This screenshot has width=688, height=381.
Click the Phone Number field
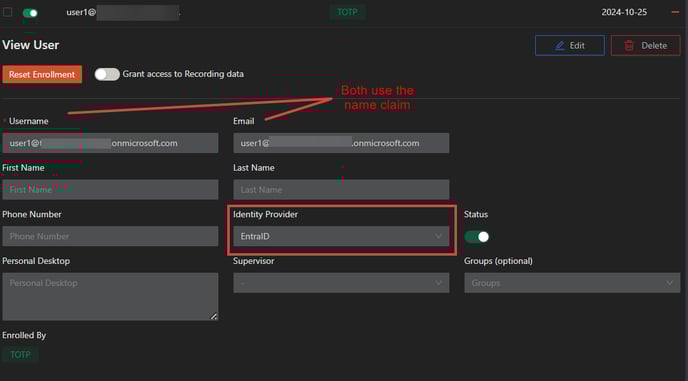click(x=110, y=236)
